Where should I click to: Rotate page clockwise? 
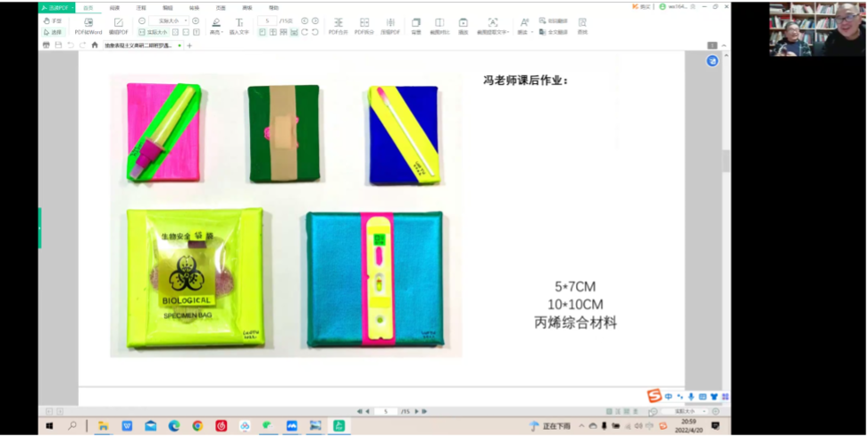point(305,33)
